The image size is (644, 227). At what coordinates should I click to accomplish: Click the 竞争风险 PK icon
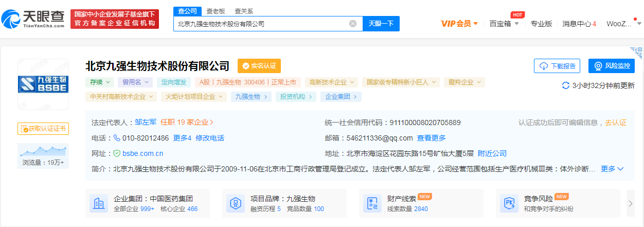click(509, 204)
